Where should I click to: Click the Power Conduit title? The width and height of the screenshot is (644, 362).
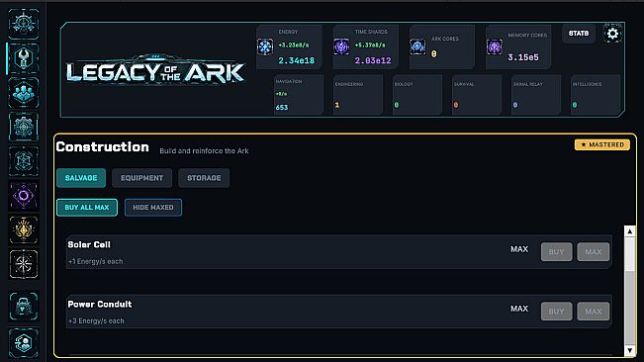pyautogui.click(x=100, y=304)
